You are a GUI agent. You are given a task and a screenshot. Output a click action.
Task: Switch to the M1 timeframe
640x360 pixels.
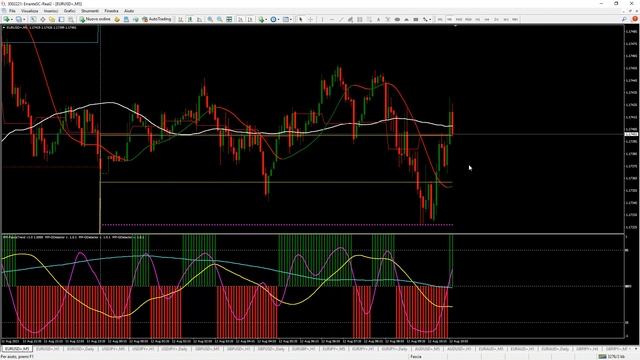(x=440, y=19)
